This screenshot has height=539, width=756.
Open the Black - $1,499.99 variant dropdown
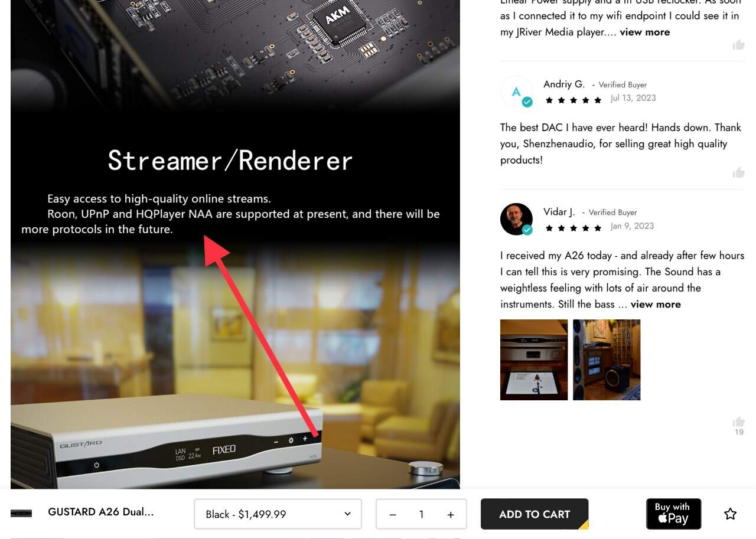[278, 514]
